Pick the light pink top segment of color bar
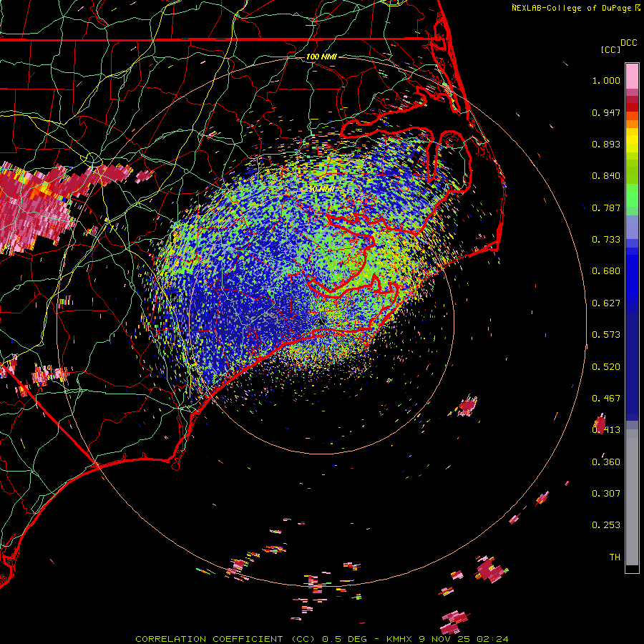Screen dimensions: 644x644 point(632,77)
